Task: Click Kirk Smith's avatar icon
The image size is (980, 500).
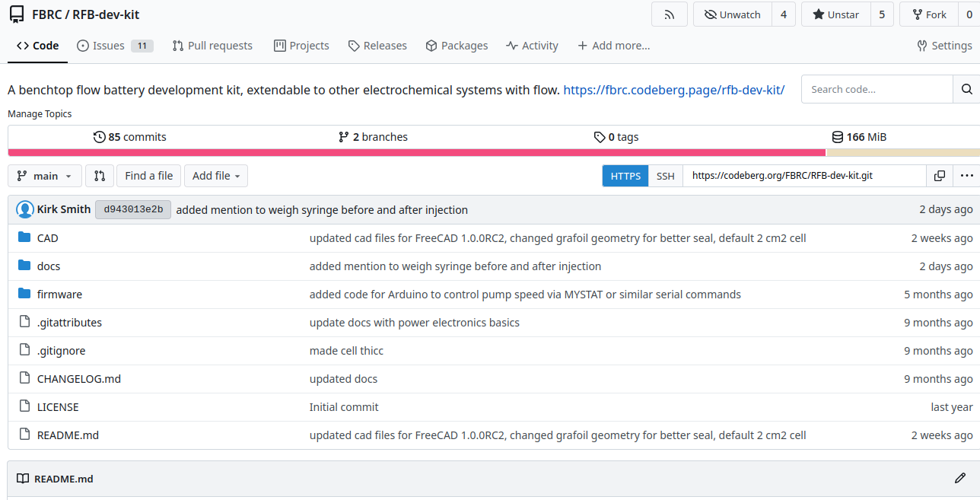Action: click(25, 210)
